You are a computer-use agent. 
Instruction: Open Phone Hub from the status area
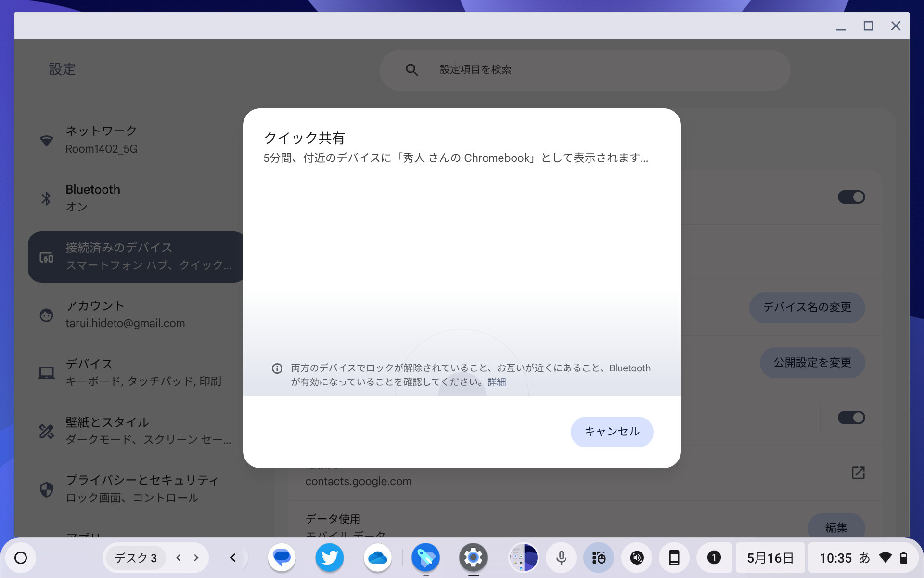(x=675, y=557)
